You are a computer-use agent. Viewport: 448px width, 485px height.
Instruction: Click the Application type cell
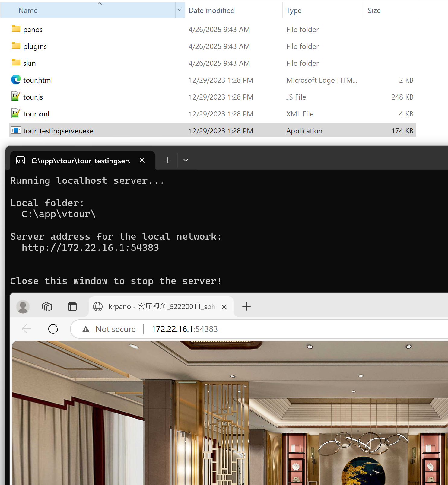pos(304,131)
